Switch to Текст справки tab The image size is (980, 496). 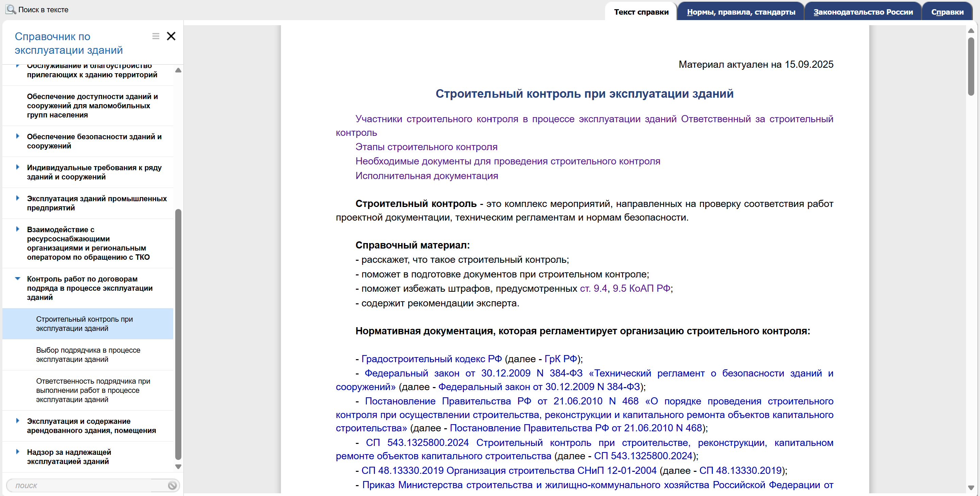point(641,12)
